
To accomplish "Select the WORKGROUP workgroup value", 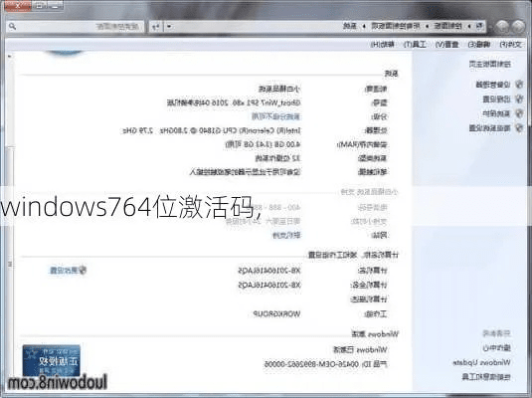I will click(x=276, y=314).
